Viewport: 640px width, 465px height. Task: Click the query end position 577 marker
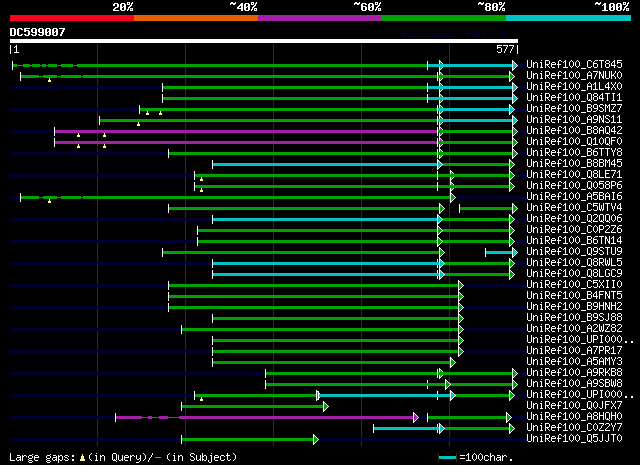[x=505, y=49]
